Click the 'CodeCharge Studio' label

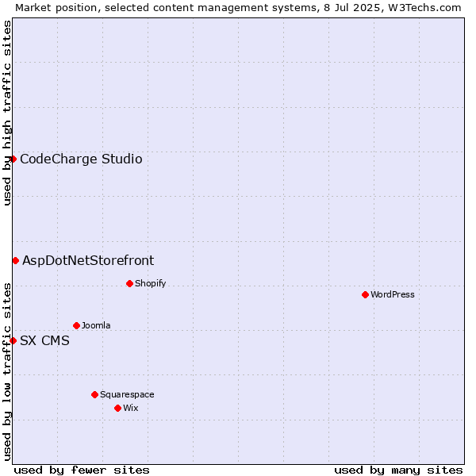[81, 159]
